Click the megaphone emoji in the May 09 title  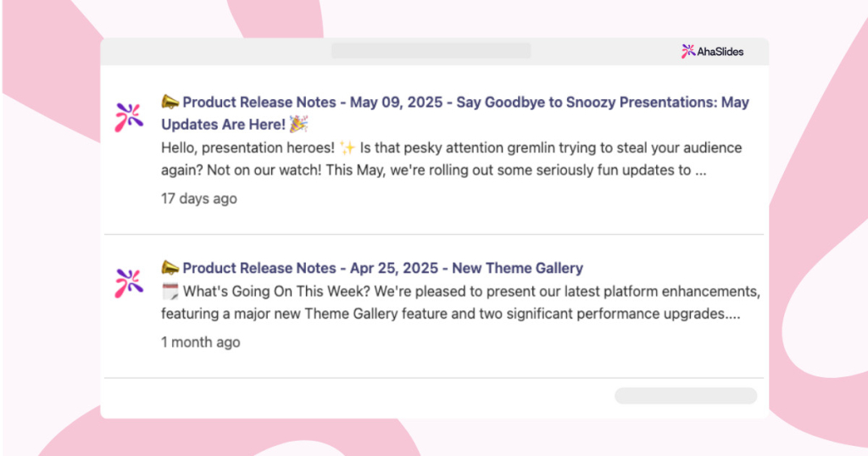(x=170, y=102)
